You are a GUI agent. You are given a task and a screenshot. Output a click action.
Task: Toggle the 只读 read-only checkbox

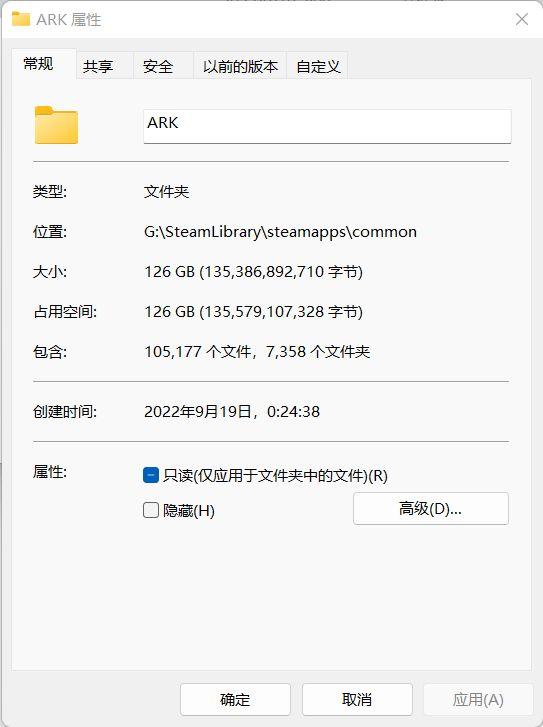pos(151,475)
